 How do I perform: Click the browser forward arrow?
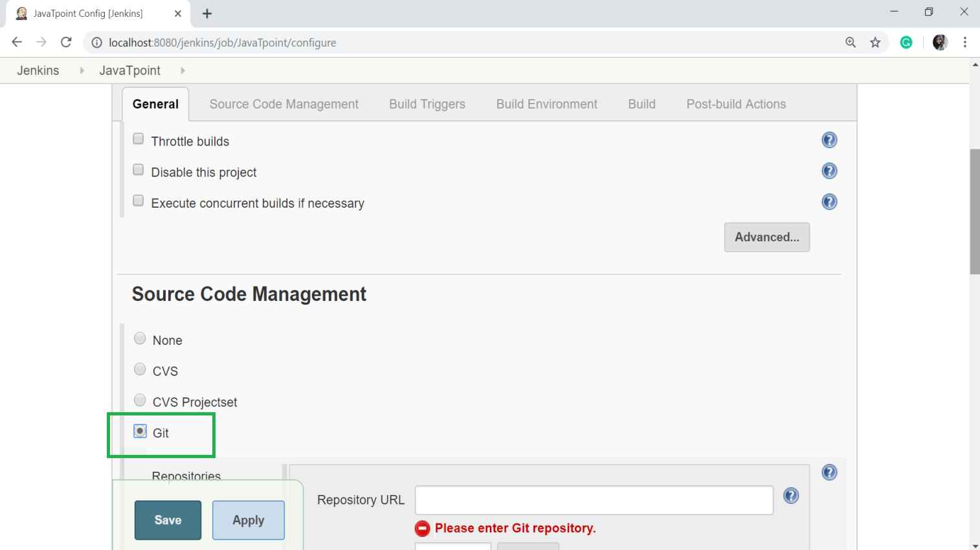(x=41, y=42)
